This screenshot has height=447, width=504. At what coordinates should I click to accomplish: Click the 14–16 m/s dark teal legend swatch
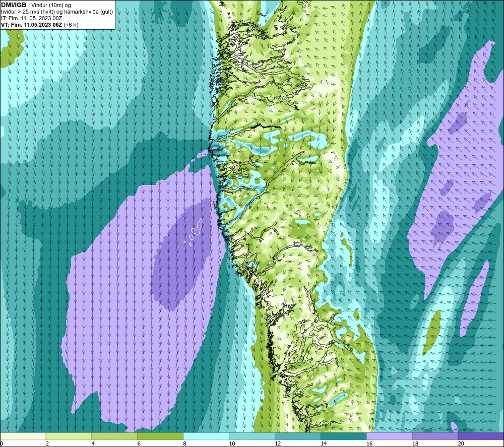(x=344, y=436)
